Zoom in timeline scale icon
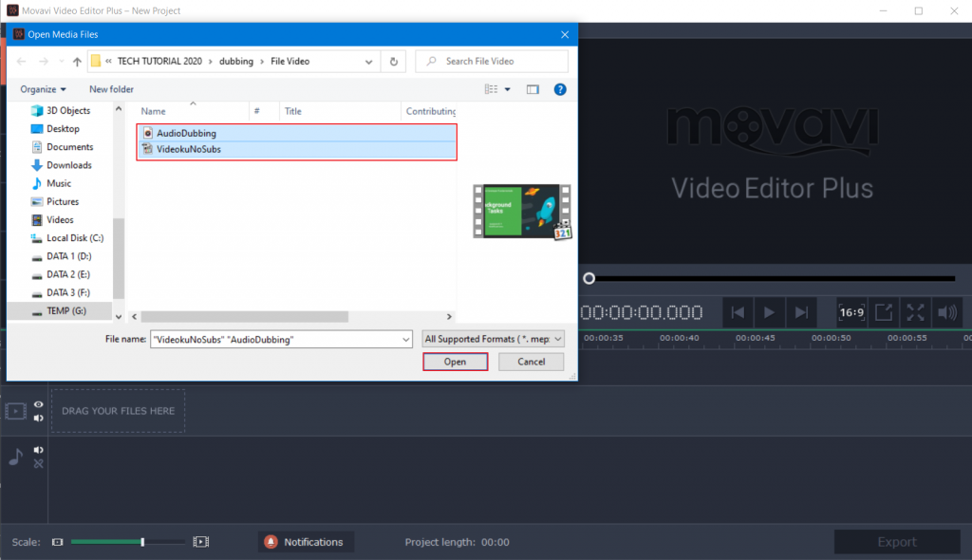972x560 pixels. [201, 542]
